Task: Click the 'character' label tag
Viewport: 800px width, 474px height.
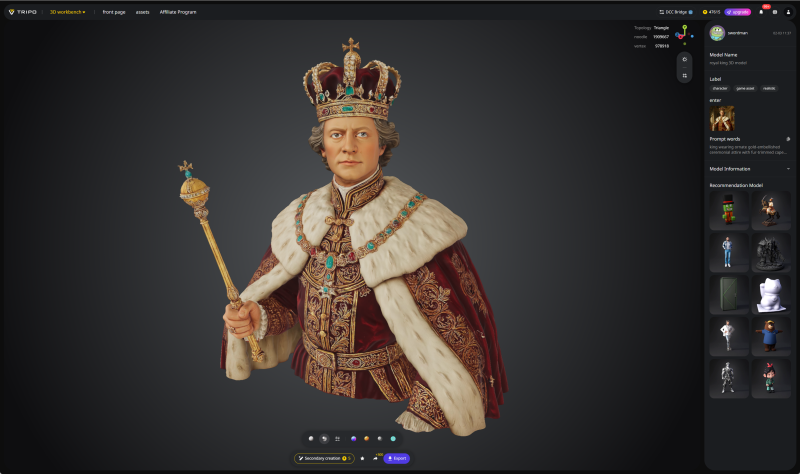Action: click(x=720, y=88)
